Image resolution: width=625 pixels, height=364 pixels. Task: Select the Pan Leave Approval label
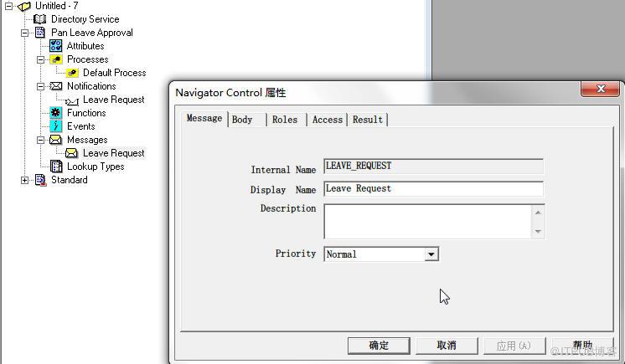pyautogui.click(x=92, y=33)
